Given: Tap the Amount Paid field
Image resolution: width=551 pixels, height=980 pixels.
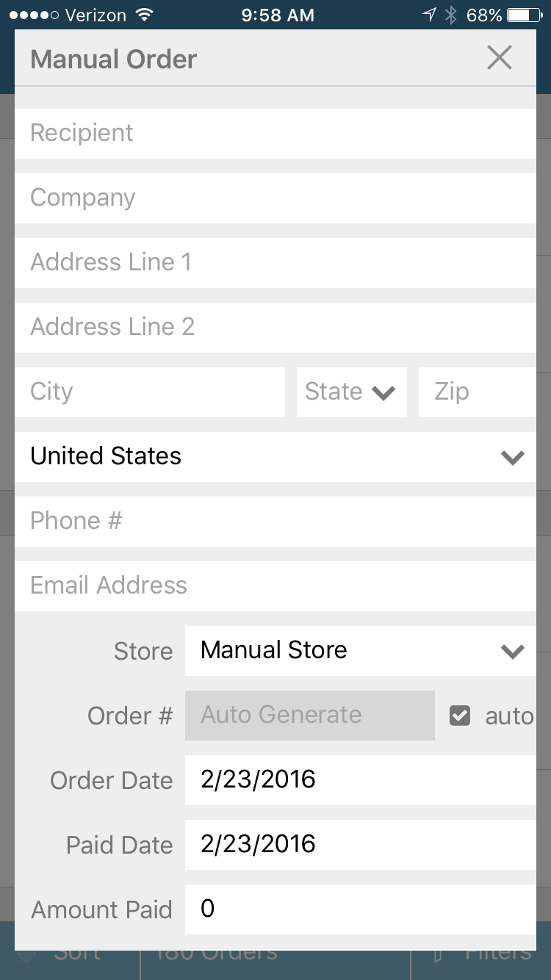Looking at the screenshot, I should click(x=360, y=909).
